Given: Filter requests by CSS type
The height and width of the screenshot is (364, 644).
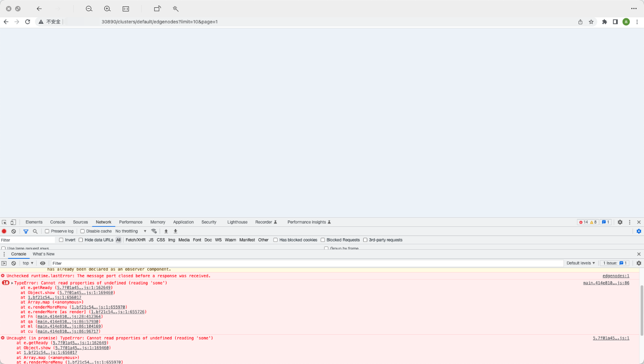Looking at the screenshot, I should click(x=161, y=240).
